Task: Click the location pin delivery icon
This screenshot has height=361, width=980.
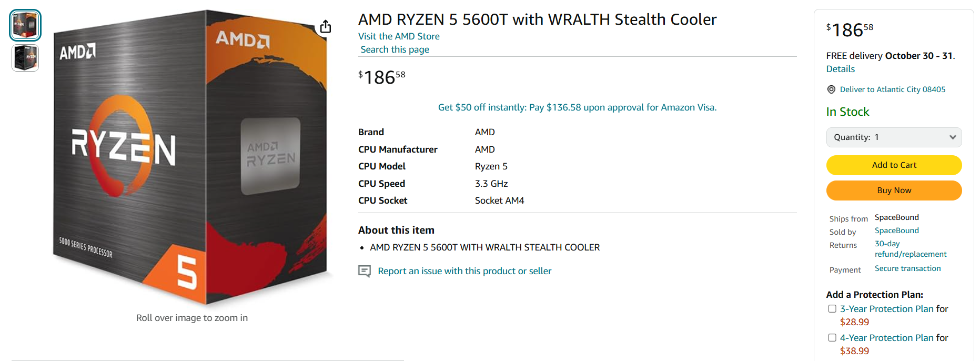Action: (x=831, y=89)
